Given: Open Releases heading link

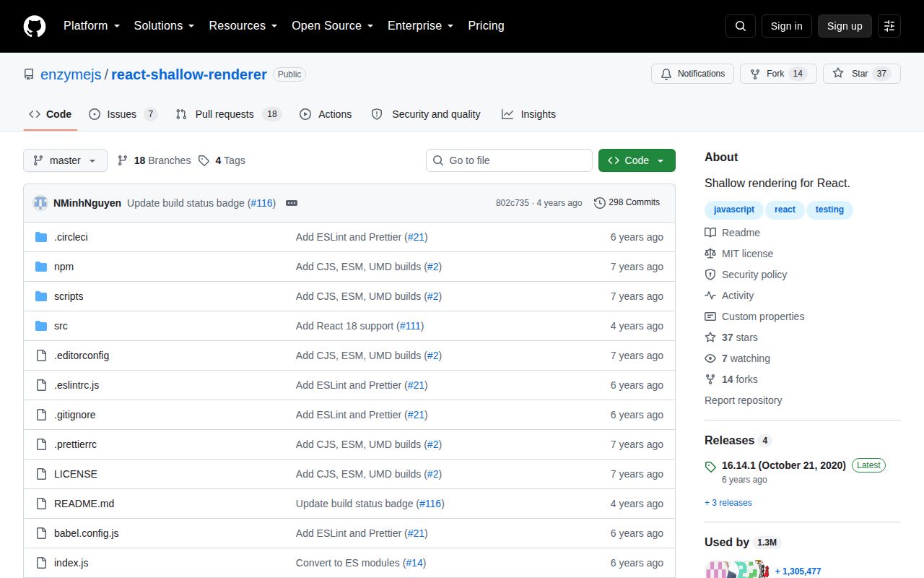Looking at the screenshot, I should click(x=738, y=441).
